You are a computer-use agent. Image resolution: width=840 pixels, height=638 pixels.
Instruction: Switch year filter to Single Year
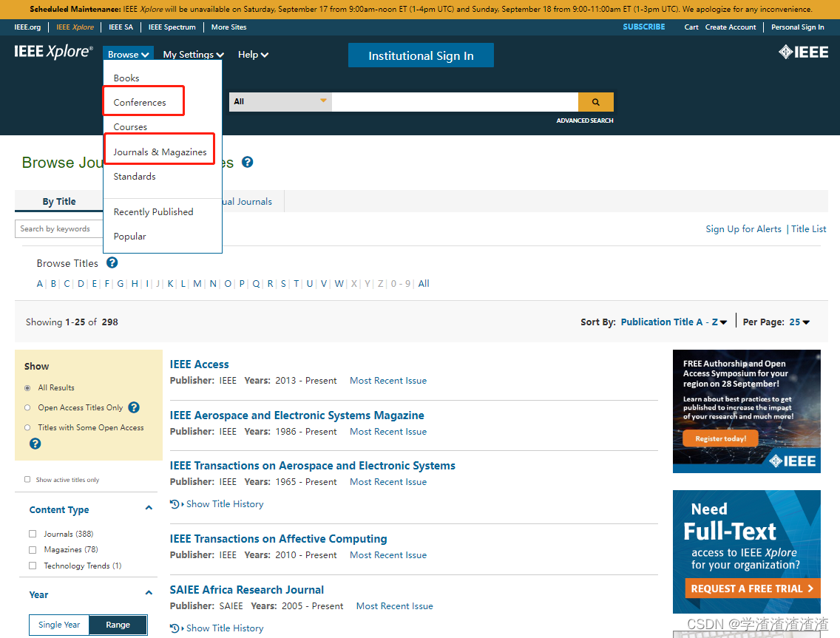coord(59,625)
